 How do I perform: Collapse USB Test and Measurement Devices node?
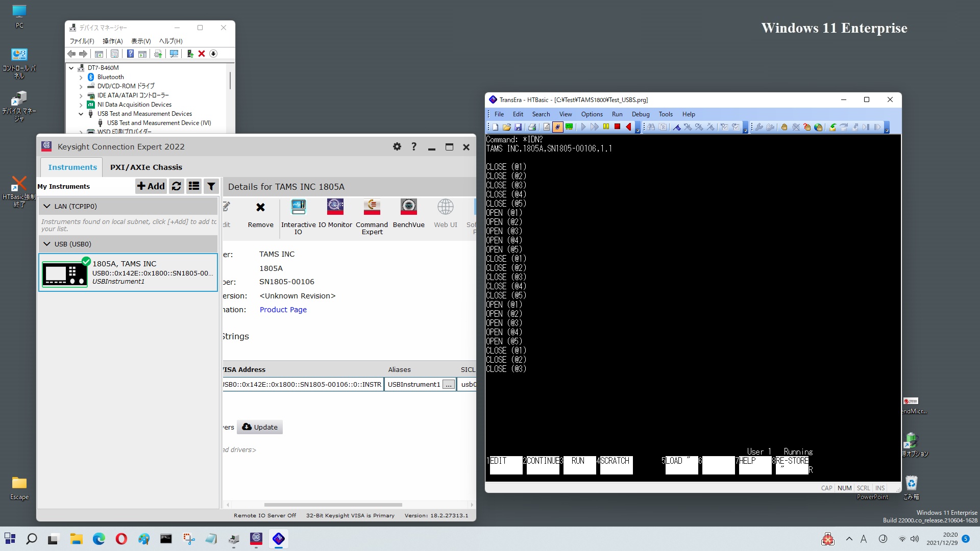click(x=81, y=114)
